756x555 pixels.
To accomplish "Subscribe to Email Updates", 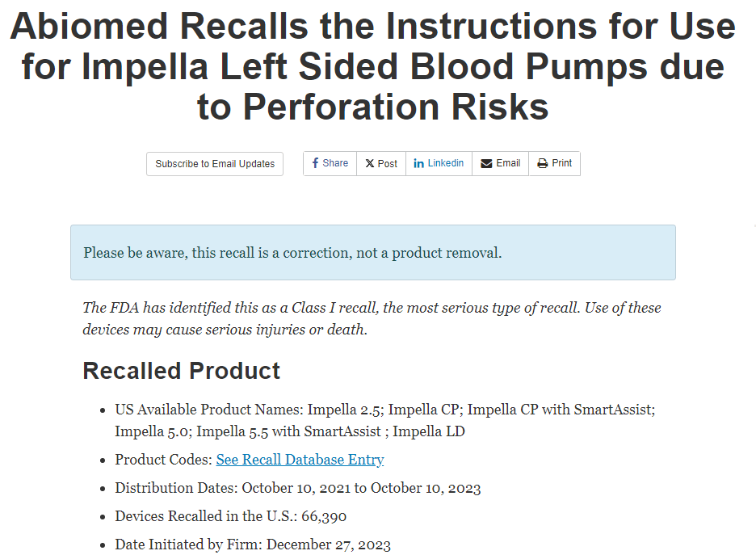I will 215,164.
